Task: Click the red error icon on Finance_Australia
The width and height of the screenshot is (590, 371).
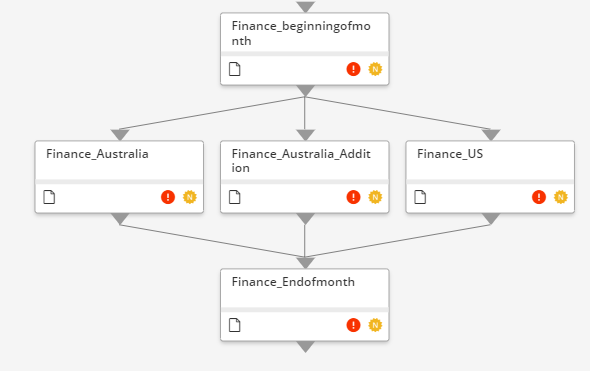Action: [168, 197]
